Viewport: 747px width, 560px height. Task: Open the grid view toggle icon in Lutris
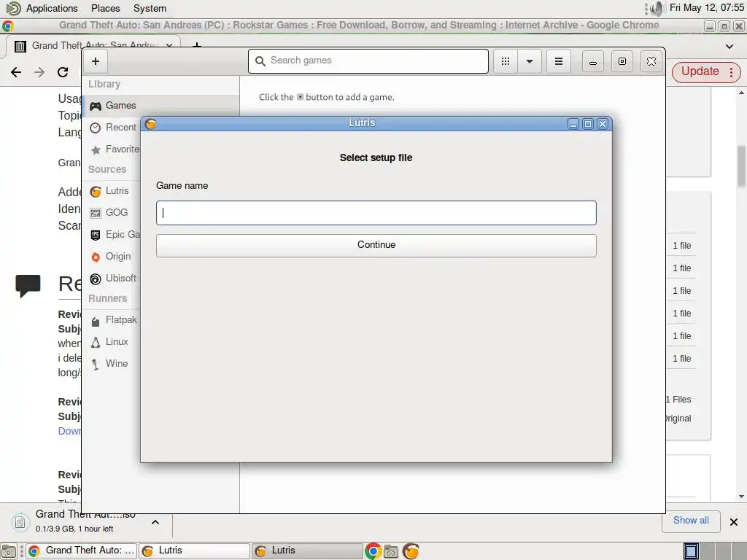506,61
